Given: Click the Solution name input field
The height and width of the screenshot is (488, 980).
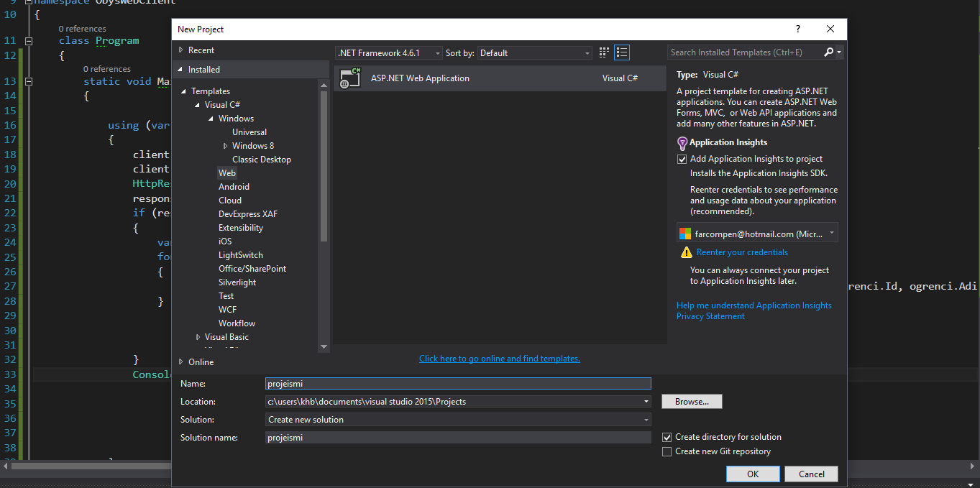Looking at the screenshot, I should [458, 438].
